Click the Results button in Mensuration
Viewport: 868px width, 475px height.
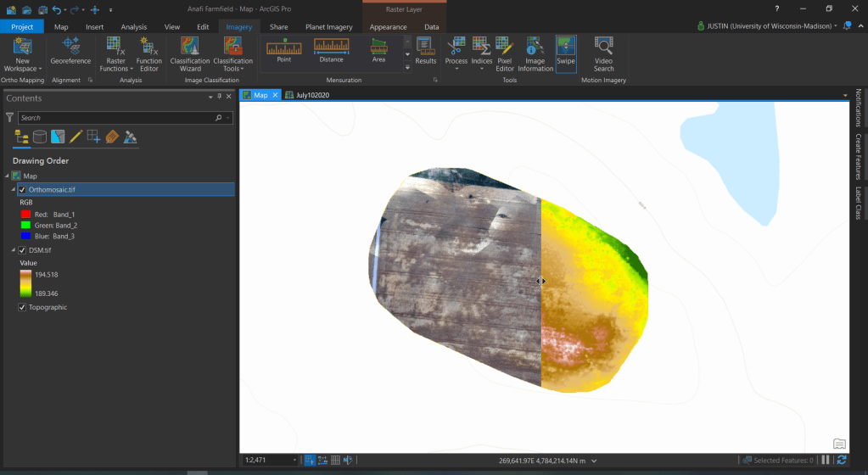[426, 53]
